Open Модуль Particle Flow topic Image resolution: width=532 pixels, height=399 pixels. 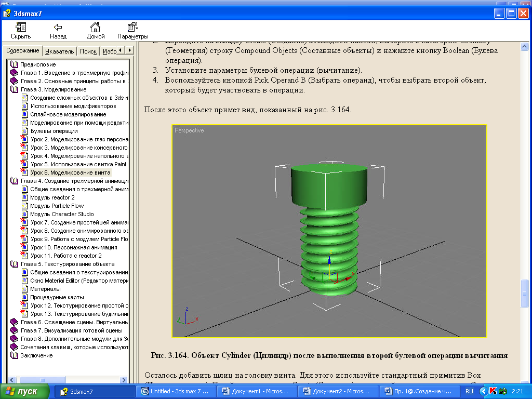pyautogui.click(x=57, y=206)
